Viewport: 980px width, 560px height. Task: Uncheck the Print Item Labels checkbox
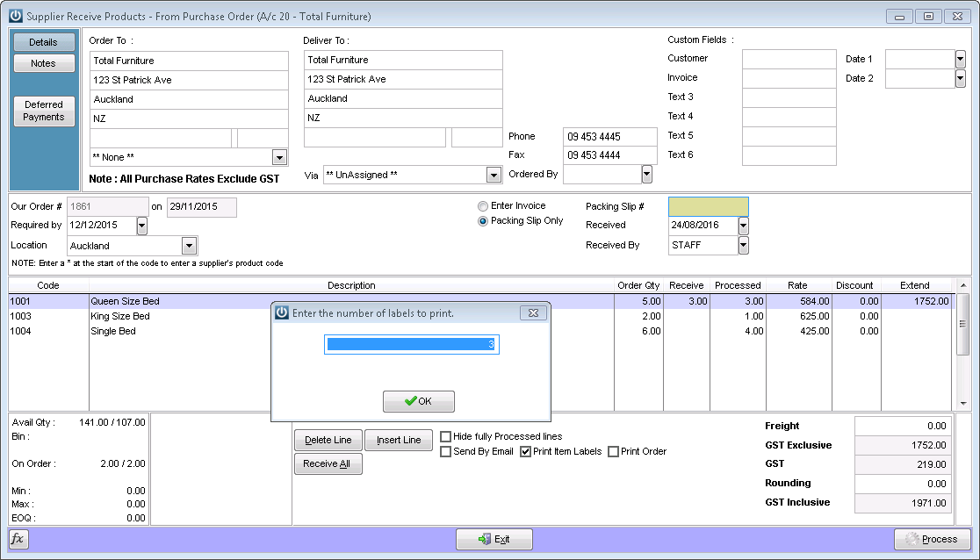tap(526, 452)
